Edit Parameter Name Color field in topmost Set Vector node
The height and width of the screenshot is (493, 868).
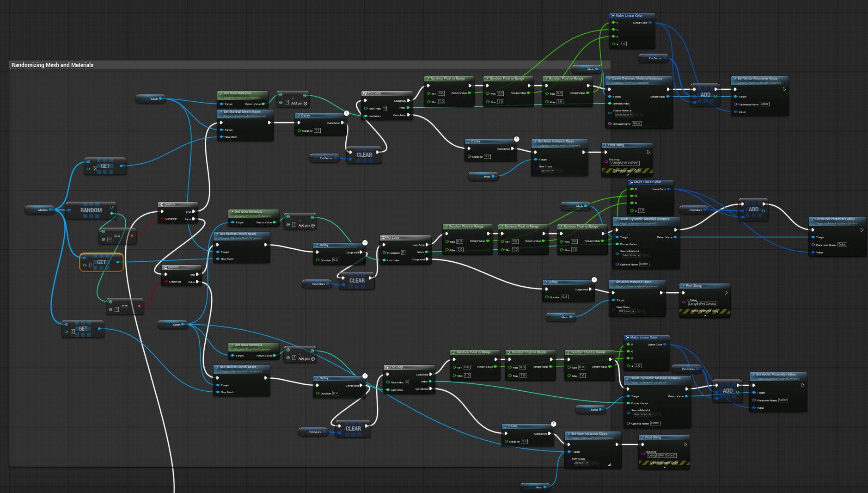[x=765, y=104]
